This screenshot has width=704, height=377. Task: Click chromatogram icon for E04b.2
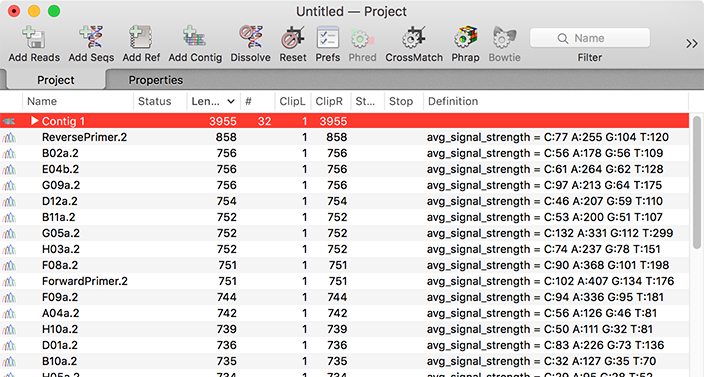click(x=9, y=170)
